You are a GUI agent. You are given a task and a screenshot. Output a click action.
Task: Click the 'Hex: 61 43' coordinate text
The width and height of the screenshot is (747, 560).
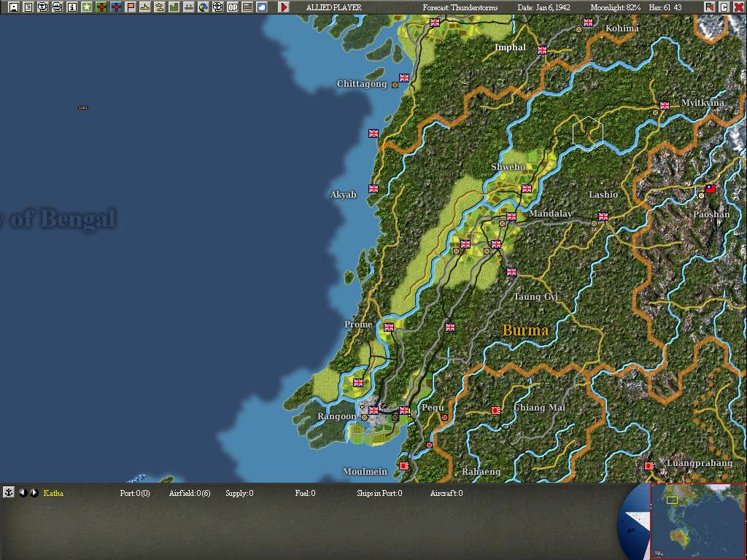click(665, 7)
